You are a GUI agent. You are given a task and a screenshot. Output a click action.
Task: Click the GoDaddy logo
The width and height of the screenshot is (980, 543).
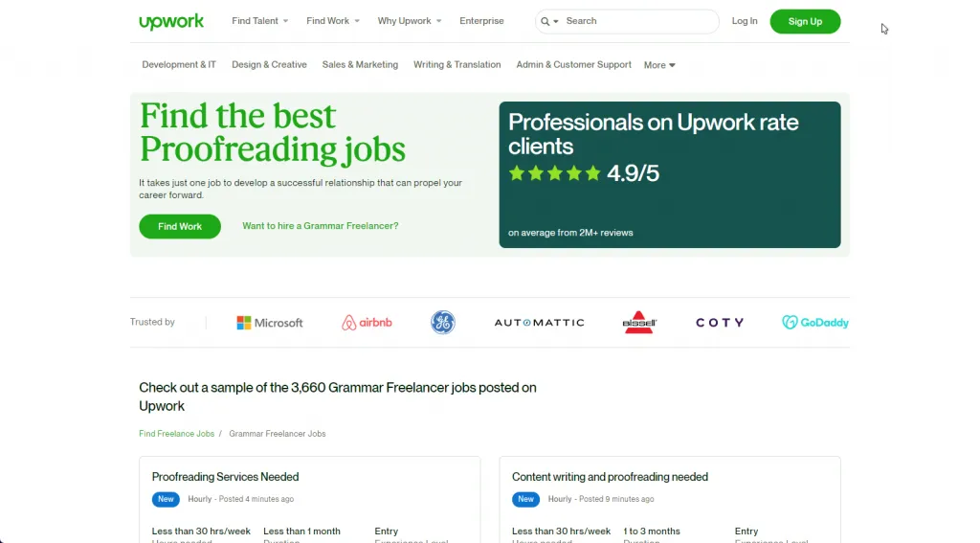815,322
